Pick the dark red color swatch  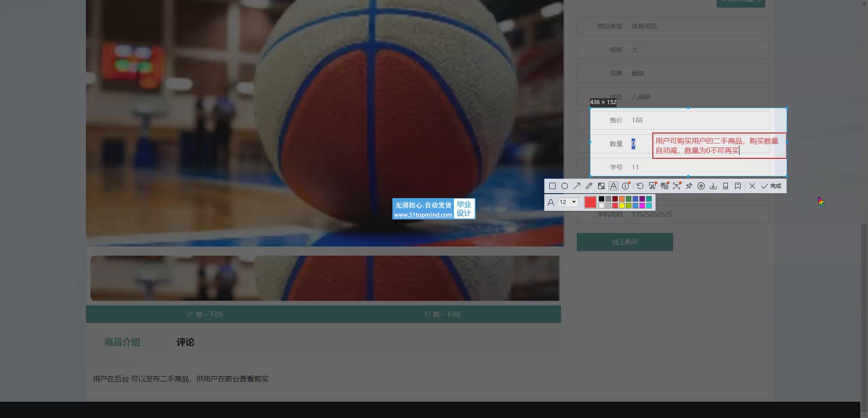[615, 199]
